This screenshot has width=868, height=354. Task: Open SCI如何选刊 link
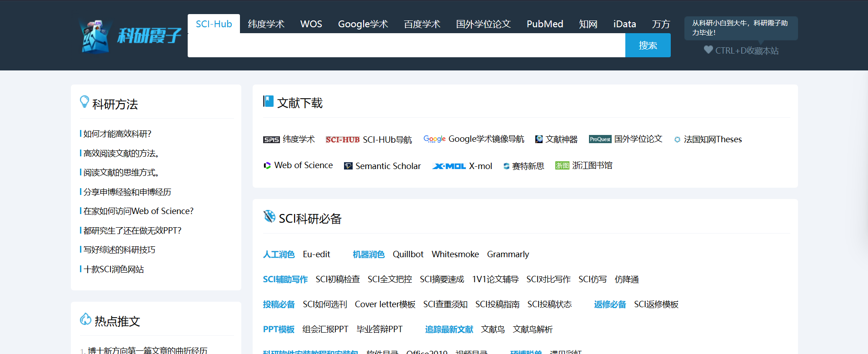tap(325, 304)
